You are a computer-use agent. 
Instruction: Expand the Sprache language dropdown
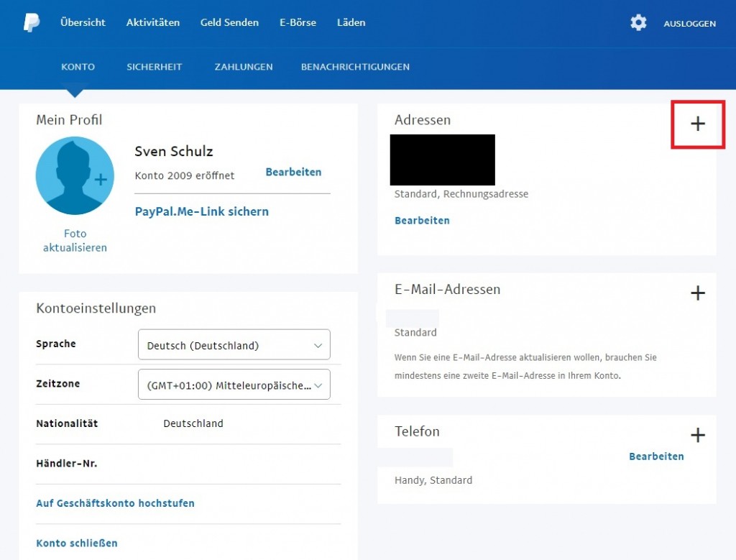pyautogui.click(x=234, y=345)
